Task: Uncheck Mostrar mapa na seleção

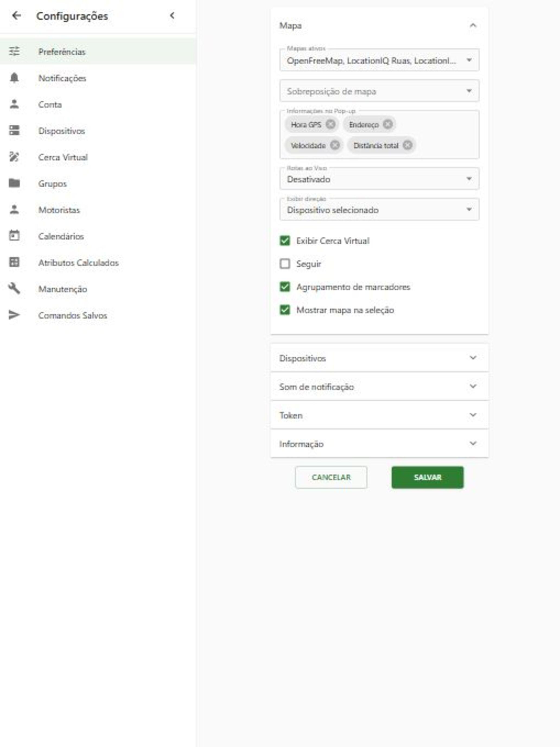Action: pyautogui.click(x=285, y=310)
